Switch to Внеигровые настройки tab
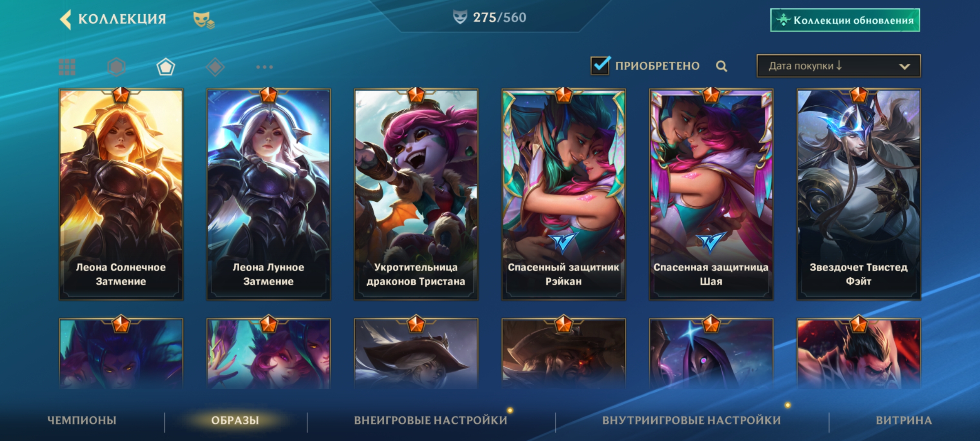 430,420
